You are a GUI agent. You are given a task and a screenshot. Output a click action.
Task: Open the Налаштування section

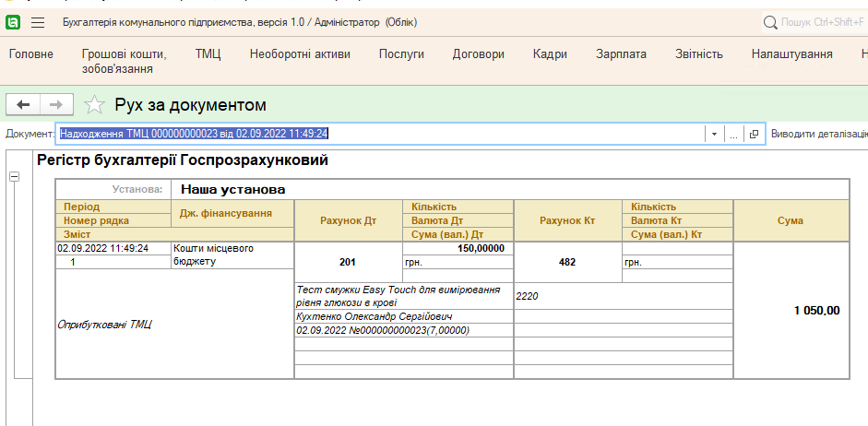click(791, 54)
